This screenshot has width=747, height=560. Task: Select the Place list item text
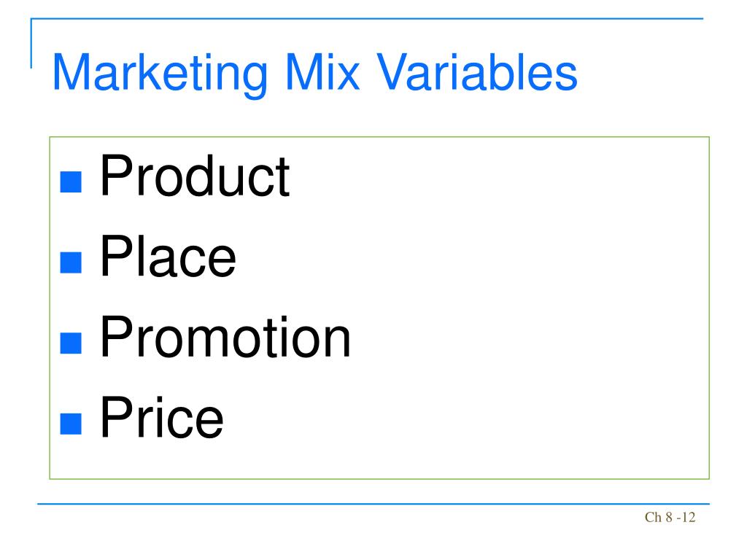tap(169, 256)
